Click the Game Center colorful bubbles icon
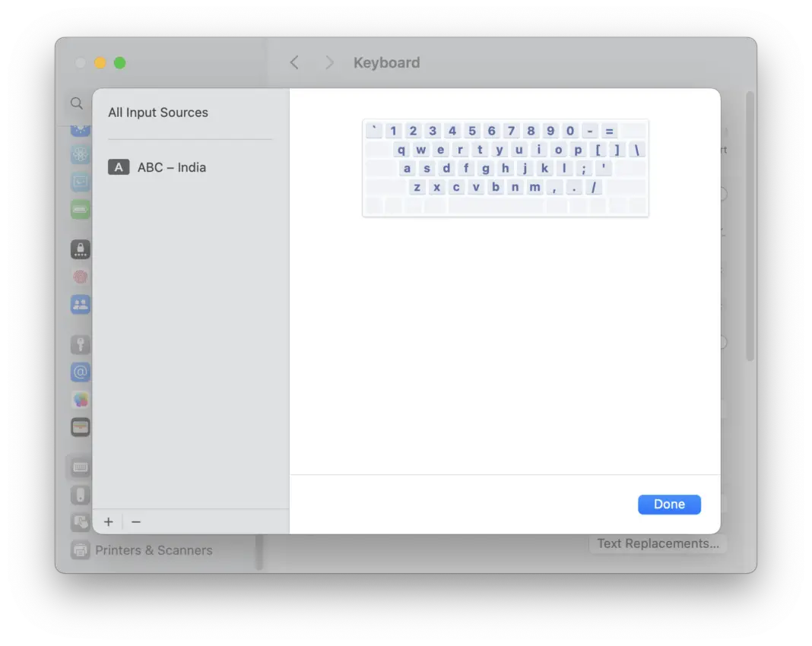Image resolution: width=812 pixels, height=646 pixels. (81, 400)
